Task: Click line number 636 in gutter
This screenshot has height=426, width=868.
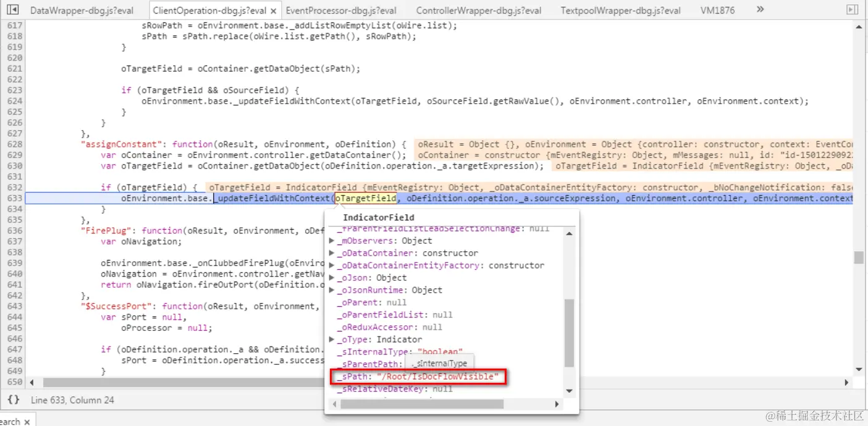Action: (15, 230)
